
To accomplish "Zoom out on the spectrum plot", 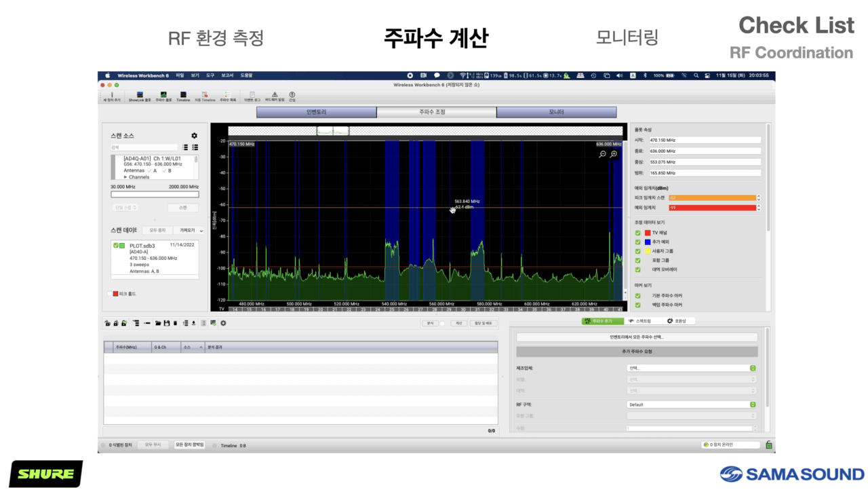I will click(x=602, y=154).
